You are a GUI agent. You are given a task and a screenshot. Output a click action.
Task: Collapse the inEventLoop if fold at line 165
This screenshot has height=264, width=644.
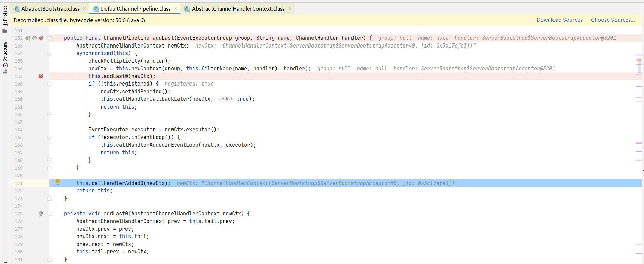click(x=49, y=137)
